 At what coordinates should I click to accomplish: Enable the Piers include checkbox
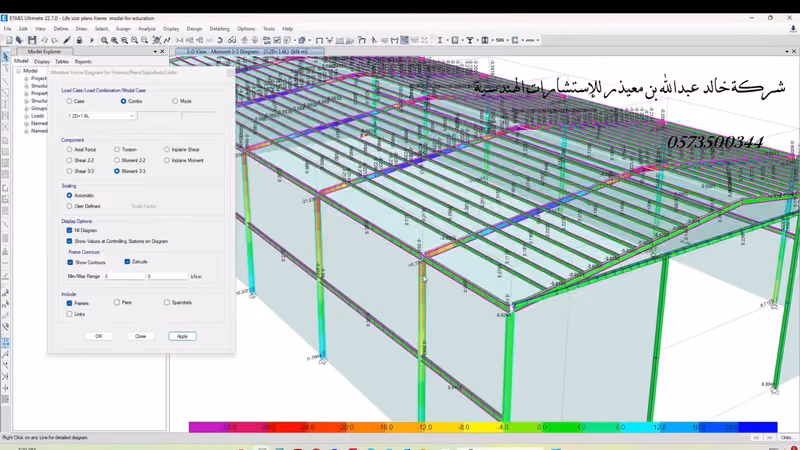point(117,303)
